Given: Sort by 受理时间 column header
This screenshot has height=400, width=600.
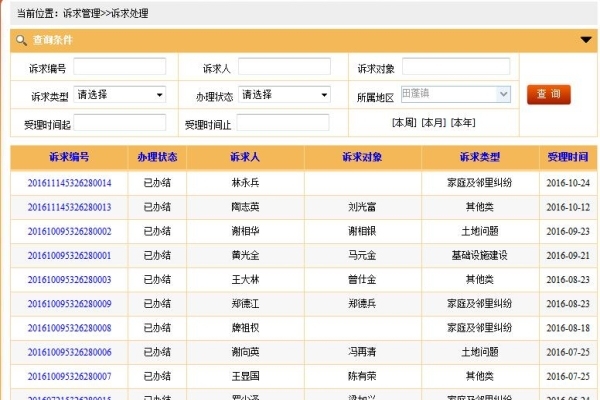Looking at the screenshot, I should pyautogui.click(x=568, y=158).
